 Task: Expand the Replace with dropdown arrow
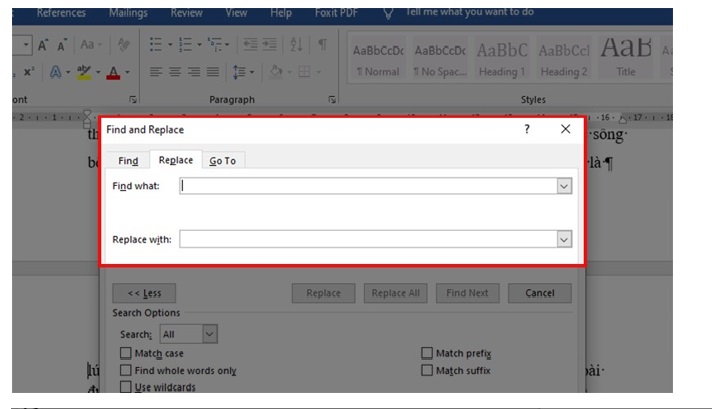point(564,239)
